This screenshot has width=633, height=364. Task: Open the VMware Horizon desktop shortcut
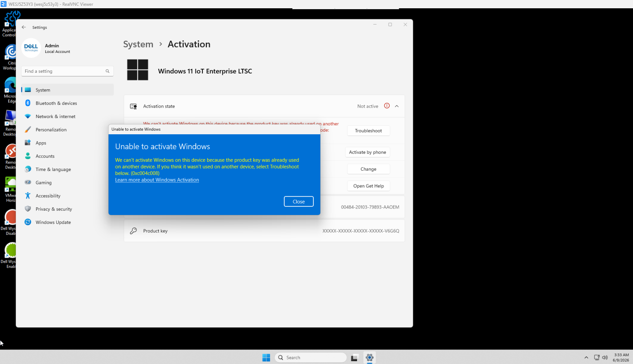[10, 189]
